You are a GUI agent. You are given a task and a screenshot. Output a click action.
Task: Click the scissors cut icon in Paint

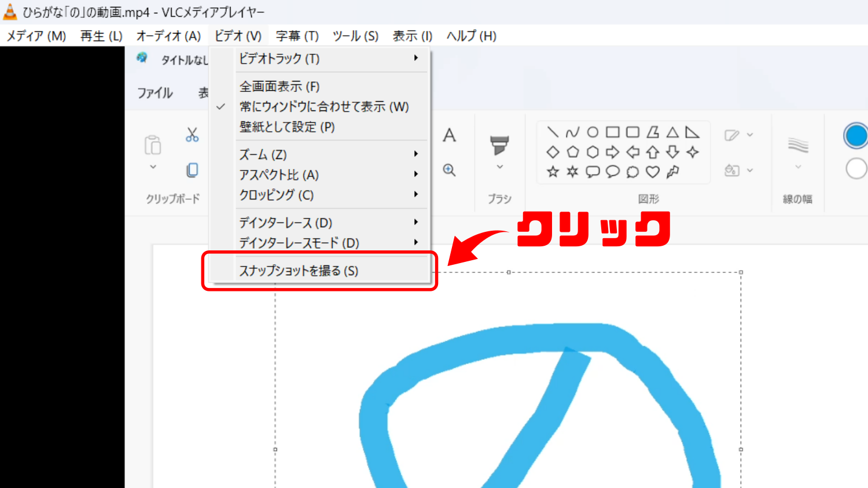[x=192, y=135]
